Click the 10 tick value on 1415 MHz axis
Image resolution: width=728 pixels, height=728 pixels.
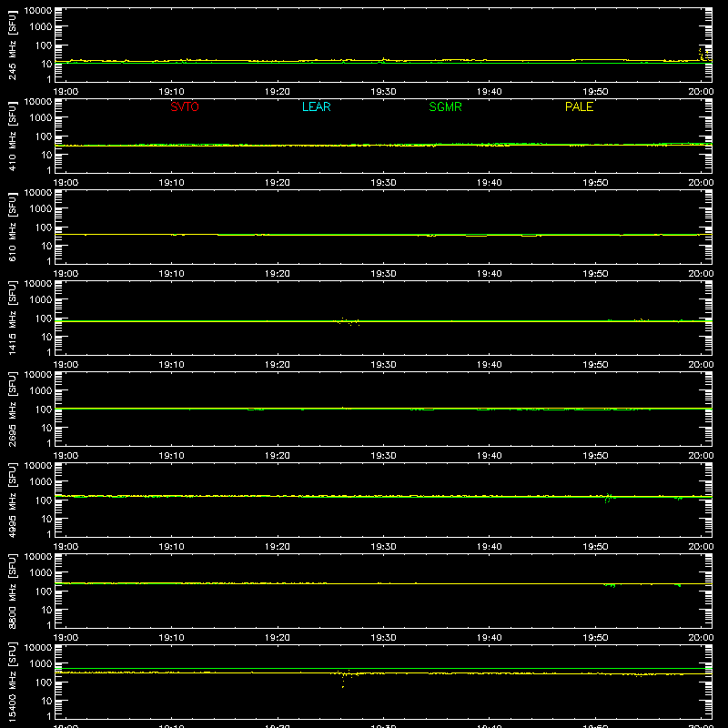click(46, 337)
